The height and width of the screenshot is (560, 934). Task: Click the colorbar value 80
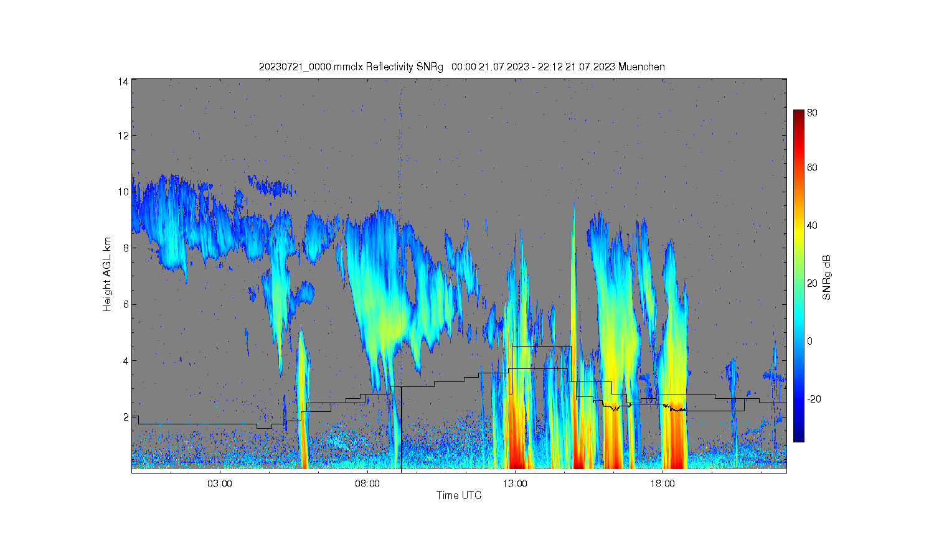click(813, 113)
